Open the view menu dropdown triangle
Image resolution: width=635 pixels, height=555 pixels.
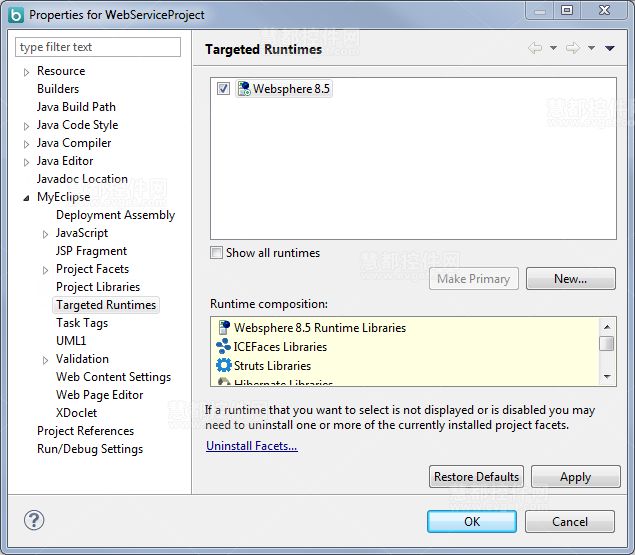[x=610, y=48]
